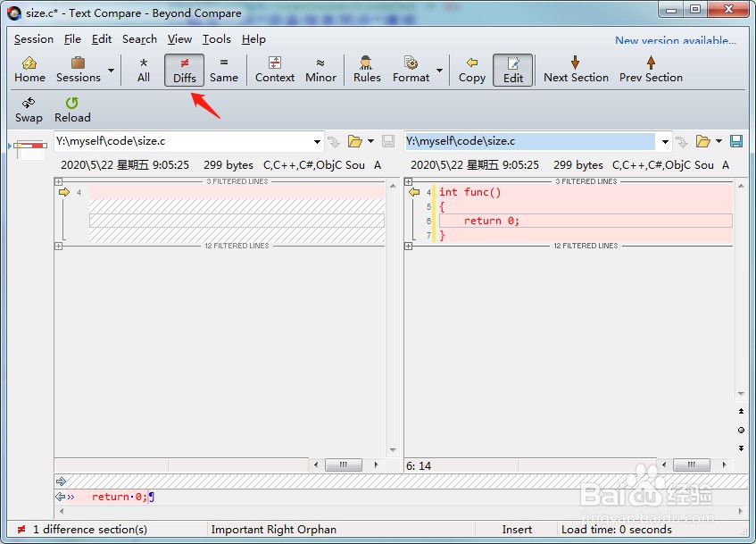The image size is (756, 544).
Task: Open the Search menu
Action: (x=139, y=39)
